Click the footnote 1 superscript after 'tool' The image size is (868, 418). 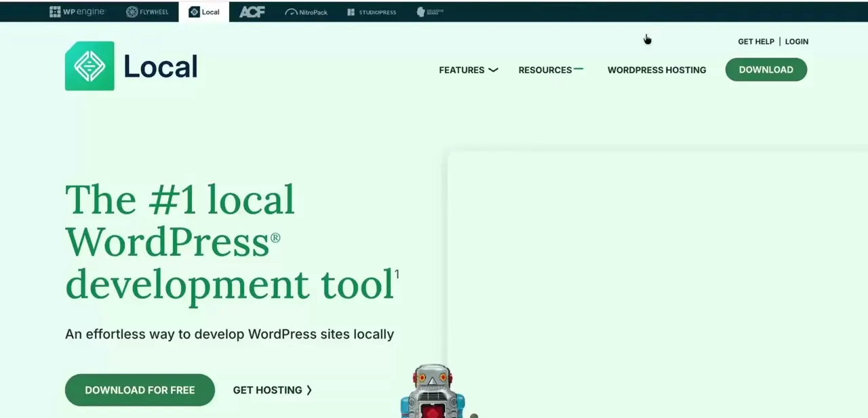click(397, 274)
